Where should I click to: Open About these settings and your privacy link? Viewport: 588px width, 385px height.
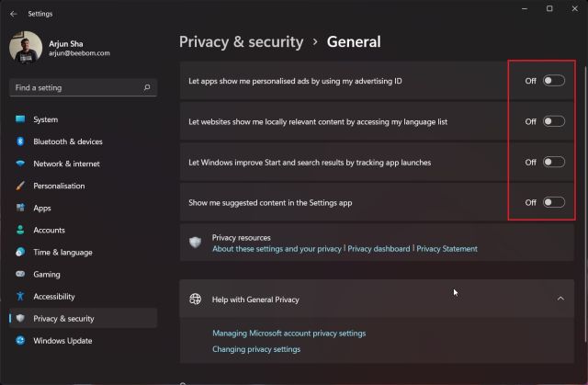pos(277,249)
